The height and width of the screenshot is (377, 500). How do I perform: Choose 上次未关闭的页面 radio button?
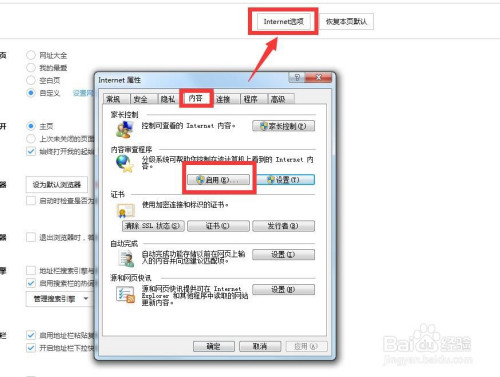coord(31,139)
